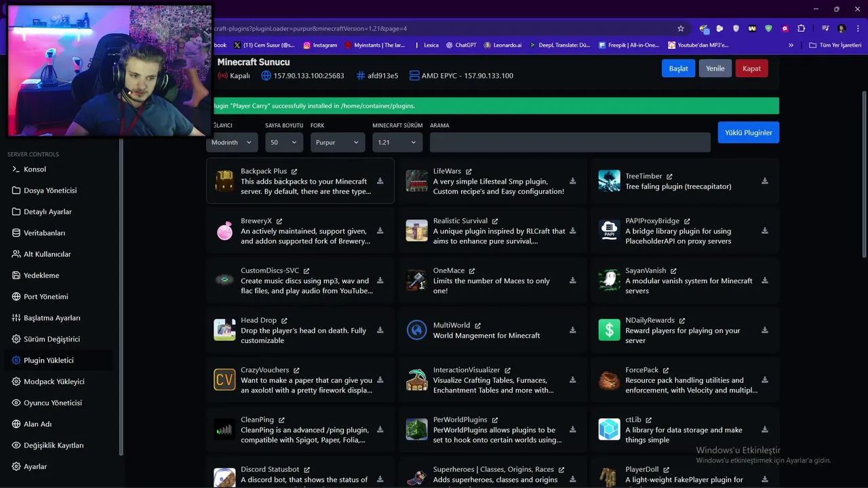The height and width of the screenshot is (488, 868).
Task: Open TreeTimber external link icon
Action: [669, 176]
